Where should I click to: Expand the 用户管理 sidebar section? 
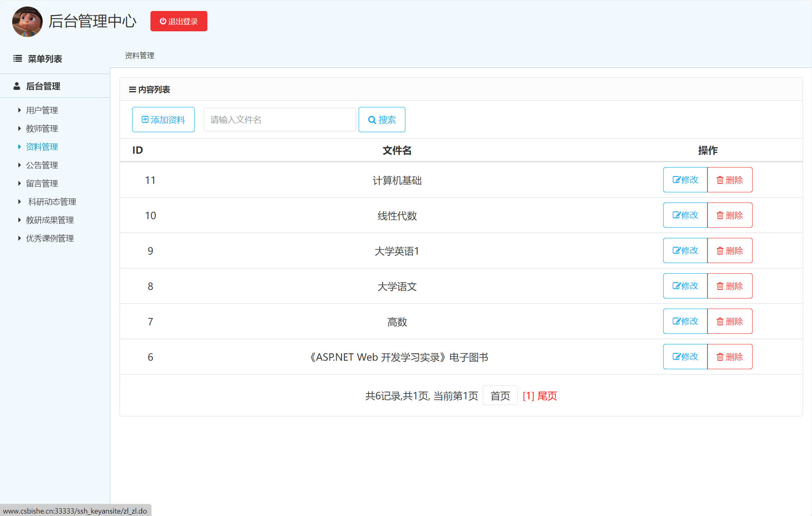42,110
